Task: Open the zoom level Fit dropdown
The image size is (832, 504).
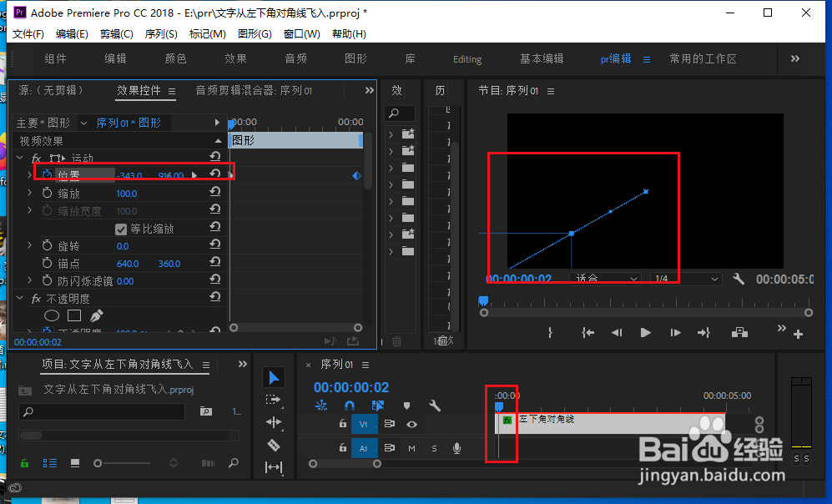Action: [x=605, y=279]
